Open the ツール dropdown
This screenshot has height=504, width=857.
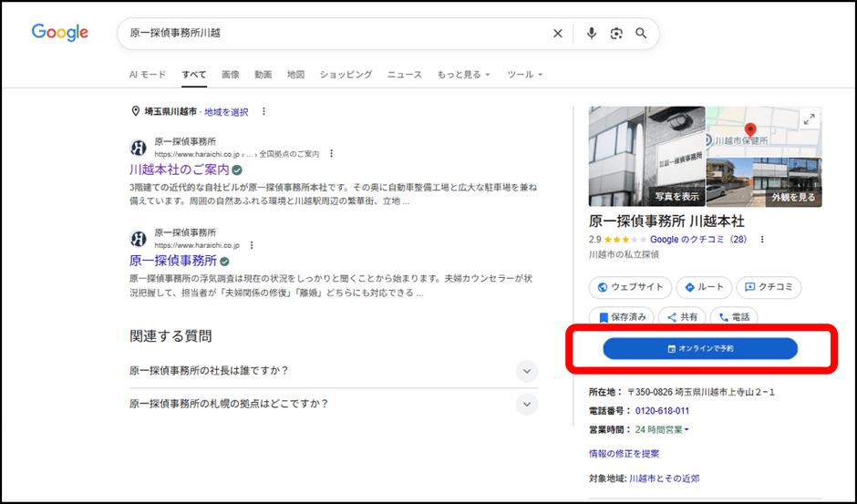click(525, 75)
